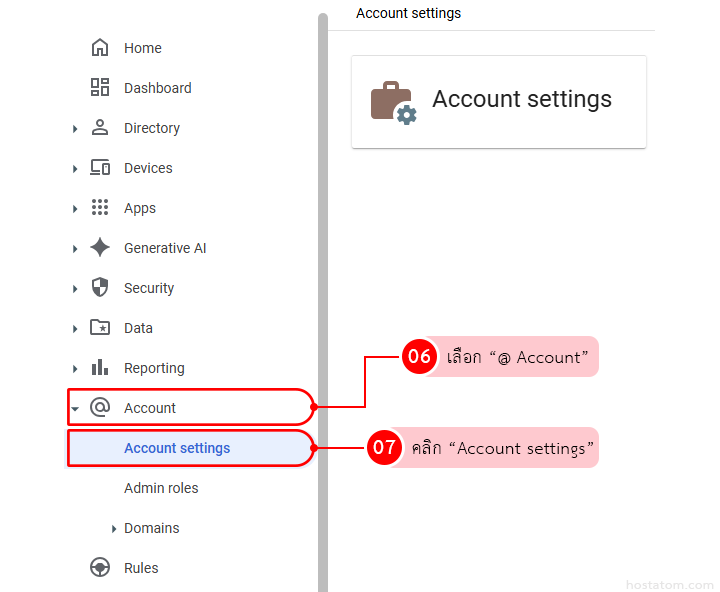The height and width of the screenshot is (592, 720).
Task: Click the Security shield icon
Action: tap(100, 288)
